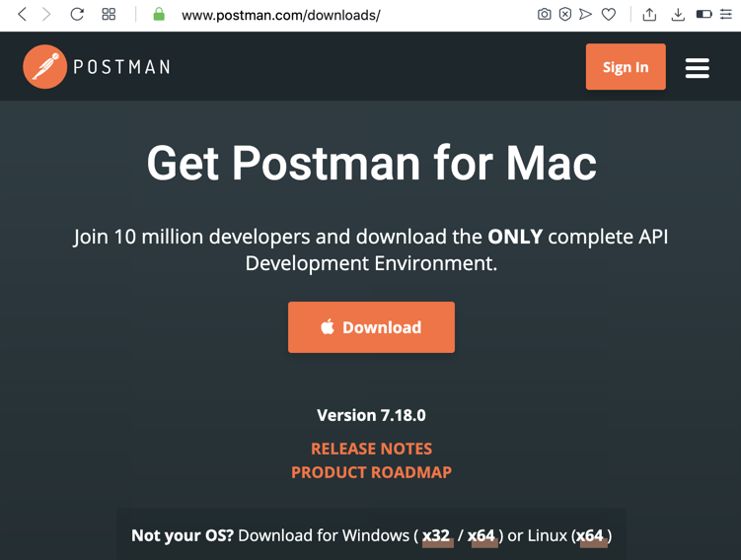Open the ad blocker shield icon

point(564,15)
